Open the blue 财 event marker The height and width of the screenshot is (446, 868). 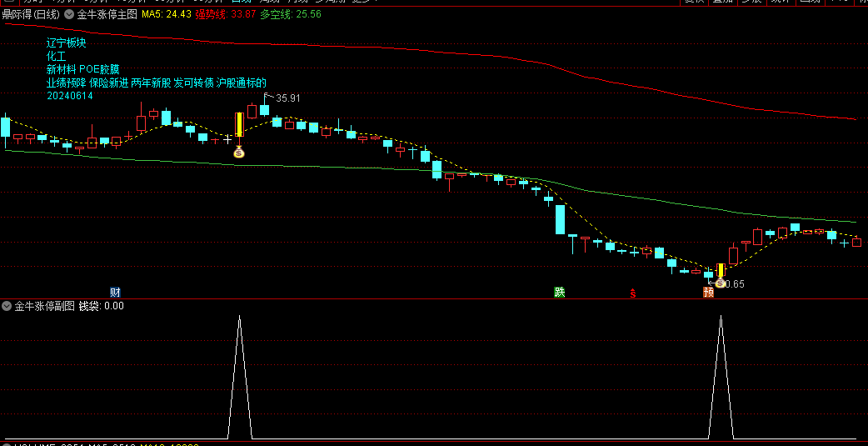[x=115, y=292]
